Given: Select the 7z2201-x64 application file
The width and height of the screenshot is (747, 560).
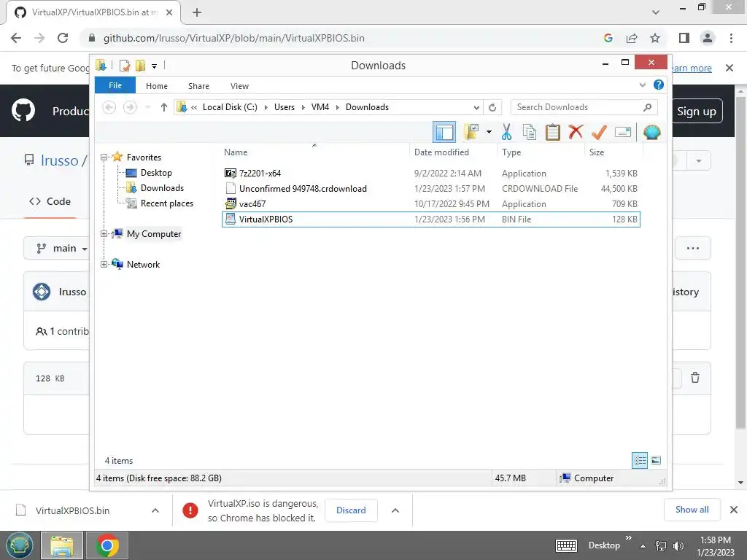Looking at the screenshot, I should point(430,174).
